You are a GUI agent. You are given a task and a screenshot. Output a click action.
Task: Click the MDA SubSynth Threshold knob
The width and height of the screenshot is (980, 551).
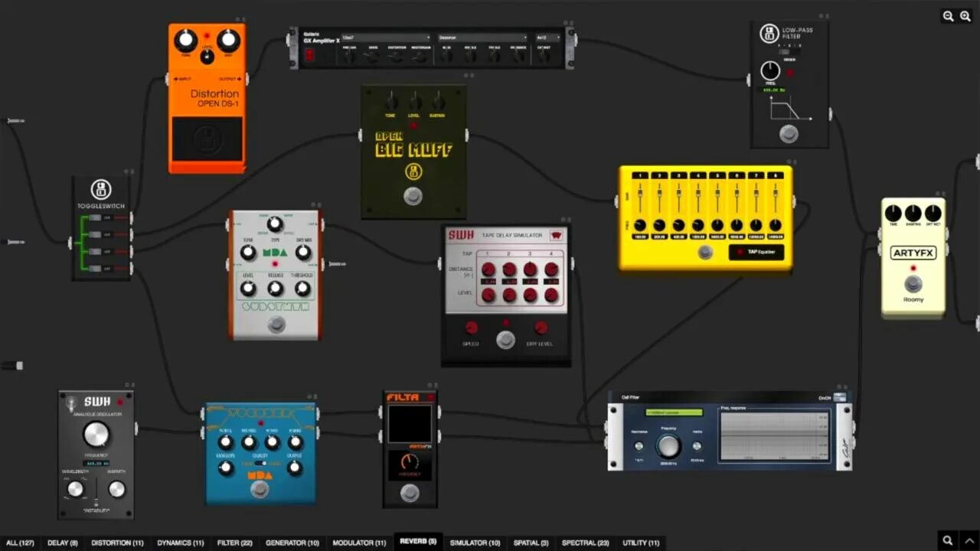(302, 289)
